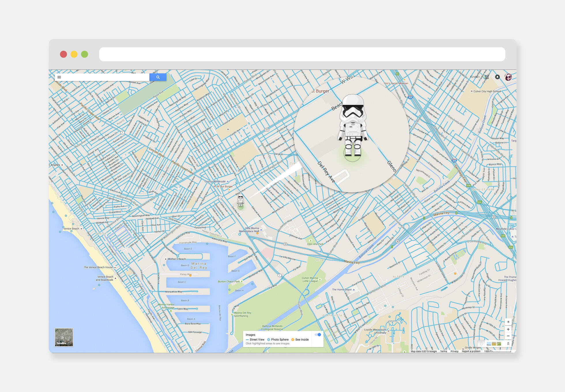Screen dimensions: 565x392
Task: Click the yellow minimize window dot
Action: point(74,54)
